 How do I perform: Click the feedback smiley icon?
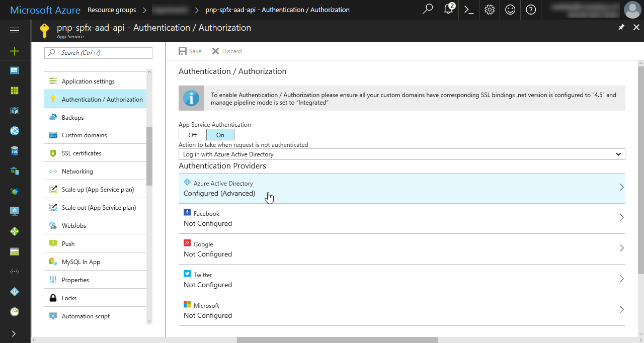click(x=510, y=10)
